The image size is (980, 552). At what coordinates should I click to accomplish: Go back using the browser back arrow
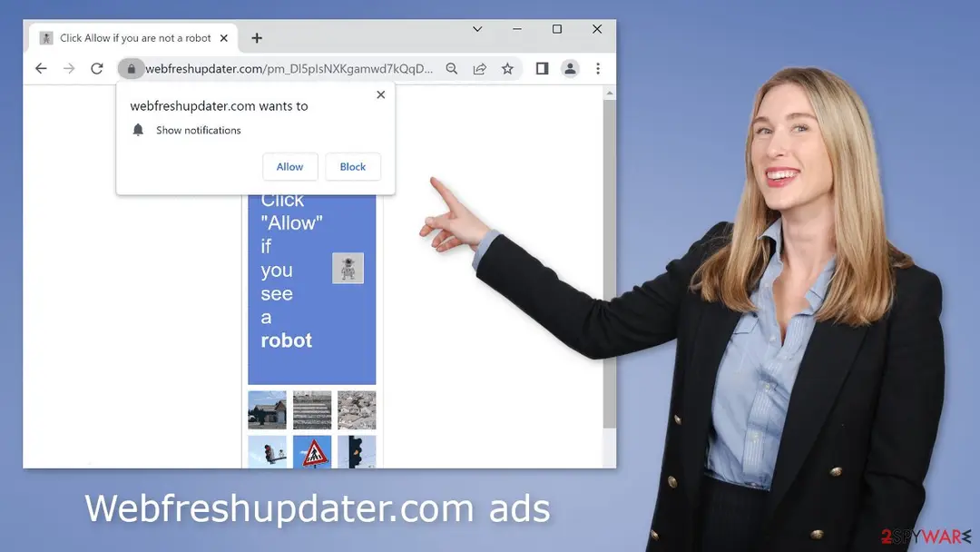tap(41, 69)
